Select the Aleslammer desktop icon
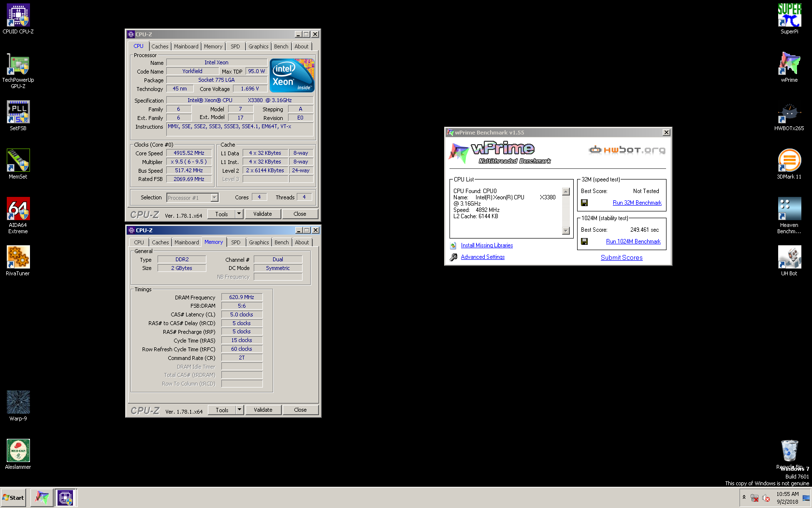This screenshot has height=508, width=812. click(18, 454)
